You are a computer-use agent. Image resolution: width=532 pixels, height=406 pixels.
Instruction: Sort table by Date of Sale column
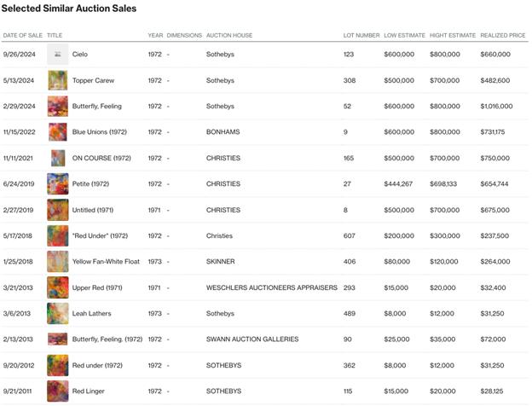pyautogui.click(x=23, y=36)
